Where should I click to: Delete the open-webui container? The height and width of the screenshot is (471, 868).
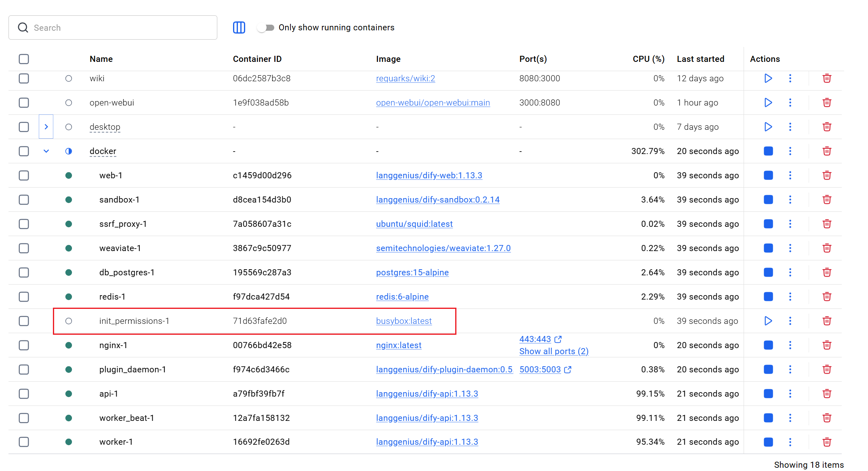pyautogui.click(x=826, y=103)
